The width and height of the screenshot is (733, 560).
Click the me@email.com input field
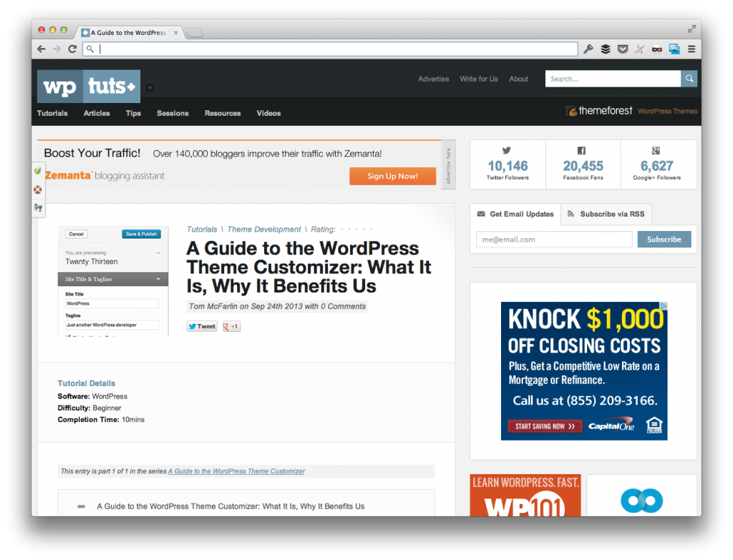554,239
